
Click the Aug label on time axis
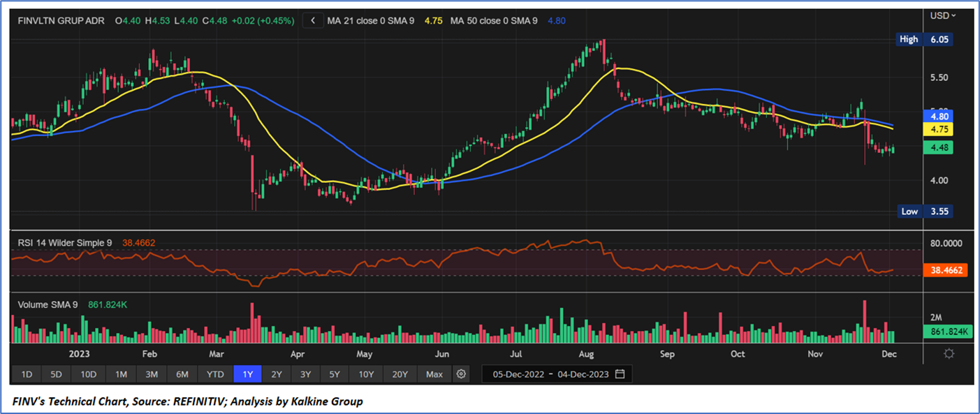[x=585, y=354]
